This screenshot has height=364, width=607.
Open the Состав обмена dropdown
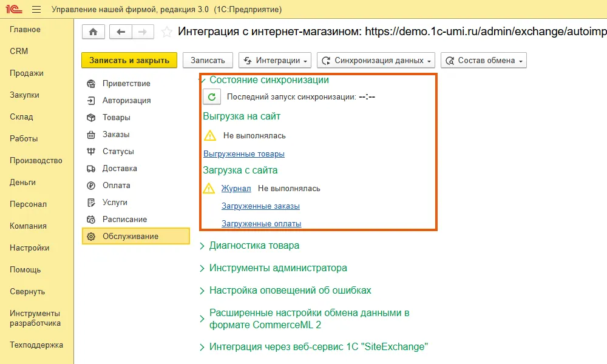click(x=484, y=60)
